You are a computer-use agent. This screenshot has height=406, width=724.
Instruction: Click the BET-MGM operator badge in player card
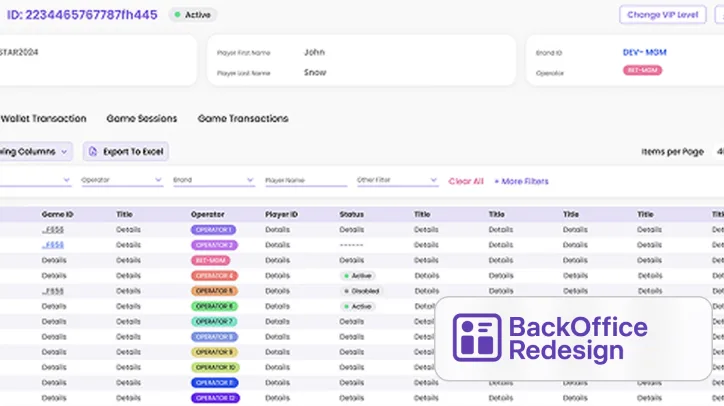642,70
